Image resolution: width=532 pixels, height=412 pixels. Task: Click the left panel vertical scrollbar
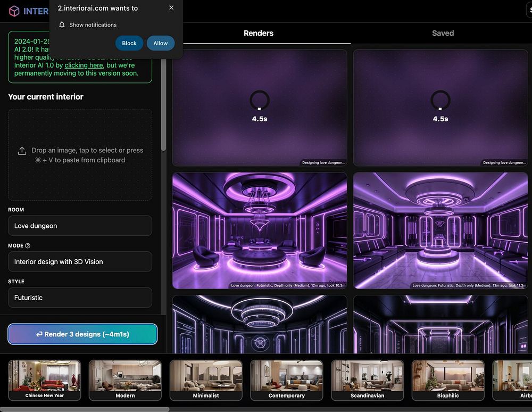pos(163,105)
